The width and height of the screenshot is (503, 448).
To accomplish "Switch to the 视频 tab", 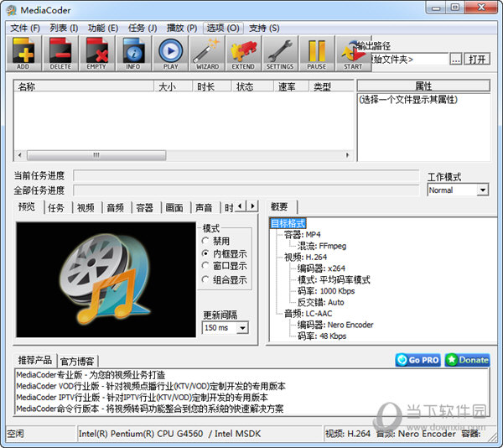I will coord(86,208).
